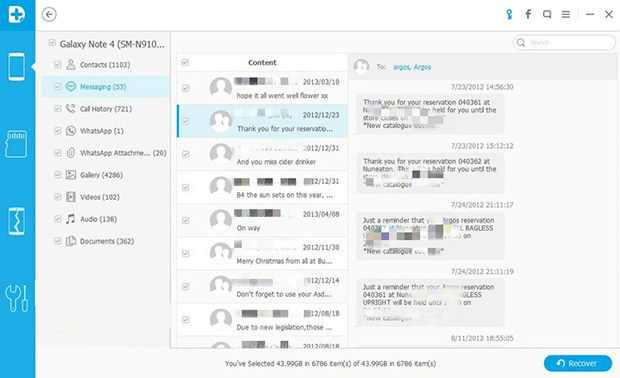Click the Search input field
620x378 pixels.
564,43
